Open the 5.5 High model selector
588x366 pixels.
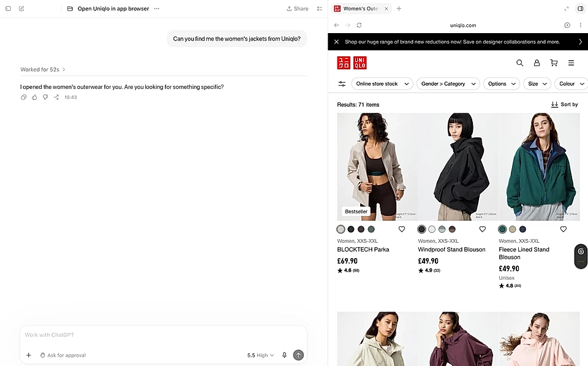[x=261, y=355]
